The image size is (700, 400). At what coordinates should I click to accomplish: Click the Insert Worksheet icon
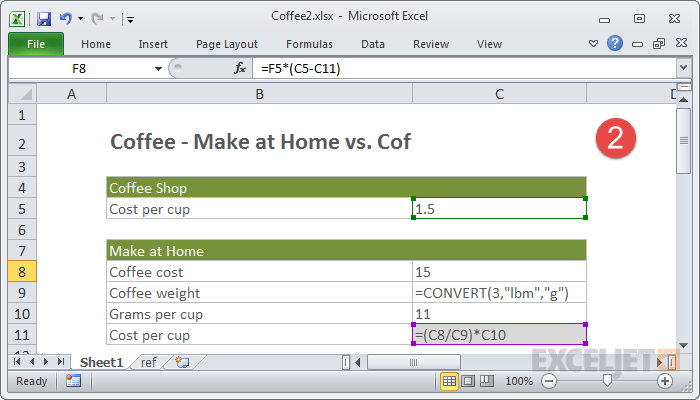click(x=182, y=362)
